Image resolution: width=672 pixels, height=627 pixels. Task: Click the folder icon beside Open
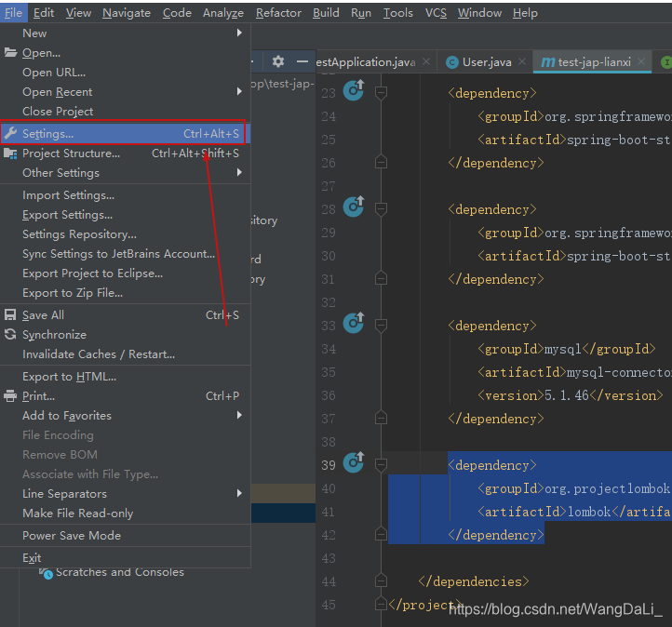pos(10,53)
